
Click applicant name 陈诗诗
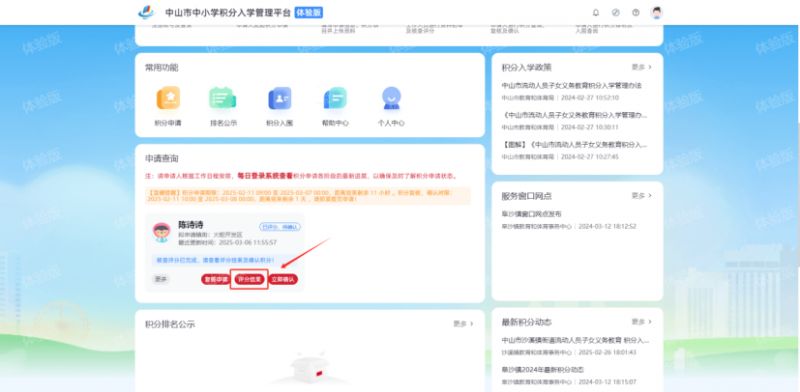click(191, 225)
